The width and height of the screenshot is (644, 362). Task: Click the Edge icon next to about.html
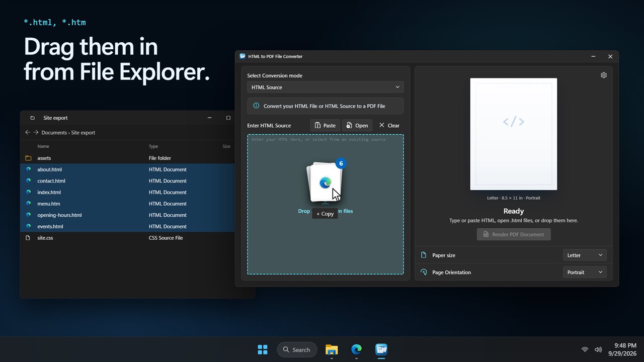click(x=28, y=169)
